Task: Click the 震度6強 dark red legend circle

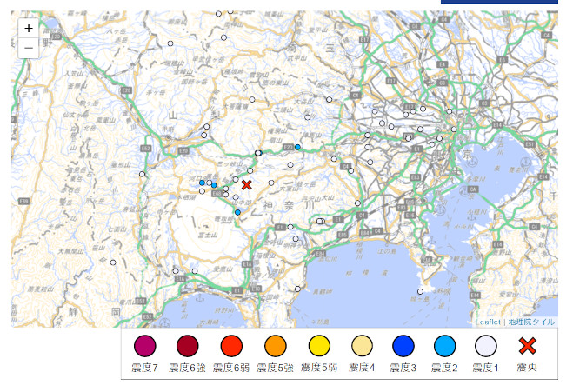Action: (x=187, y=346)
